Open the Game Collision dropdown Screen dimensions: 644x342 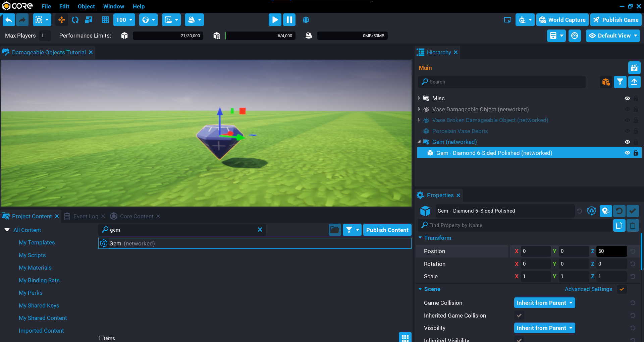point(544,303)
